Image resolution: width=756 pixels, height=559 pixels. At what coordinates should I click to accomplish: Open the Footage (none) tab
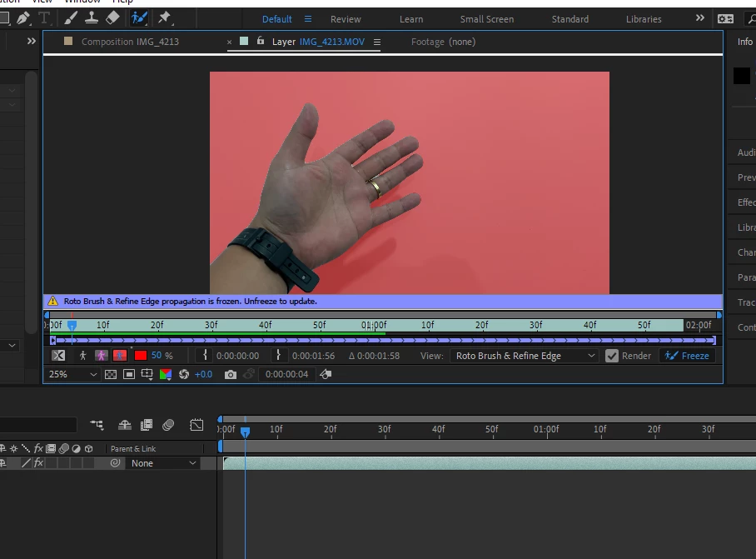click(443, 42)
